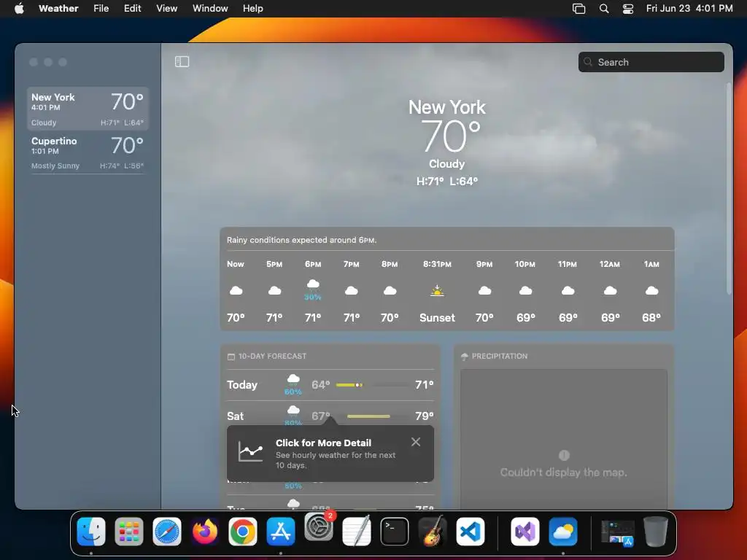Image resolution: width=747 pixels, height=560 pixels.
Task: Open Visual Studio Code from the Dock
Action: coord(471,532)
